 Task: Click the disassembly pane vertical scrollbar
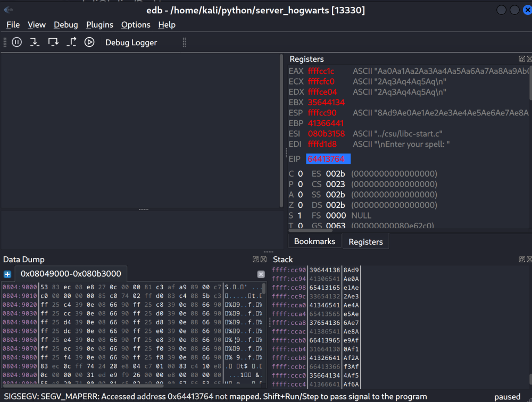click(x=281, y=131)
